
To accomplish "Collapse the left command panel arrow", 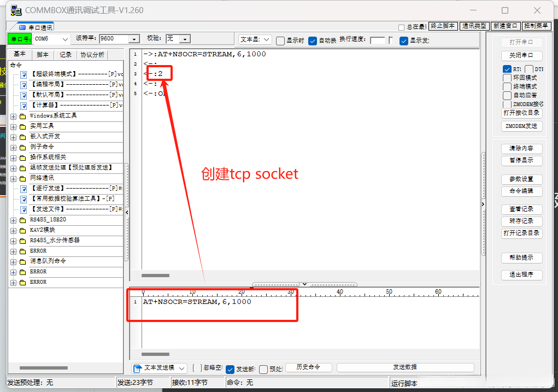I will click(x=127, y=212).
